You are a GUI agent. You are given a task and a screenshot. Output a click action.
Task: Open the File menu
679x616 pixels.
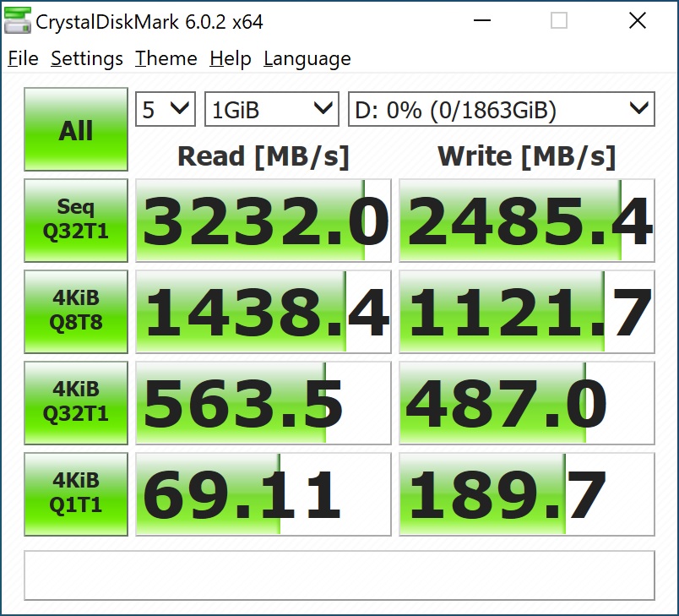coord(23,59)
